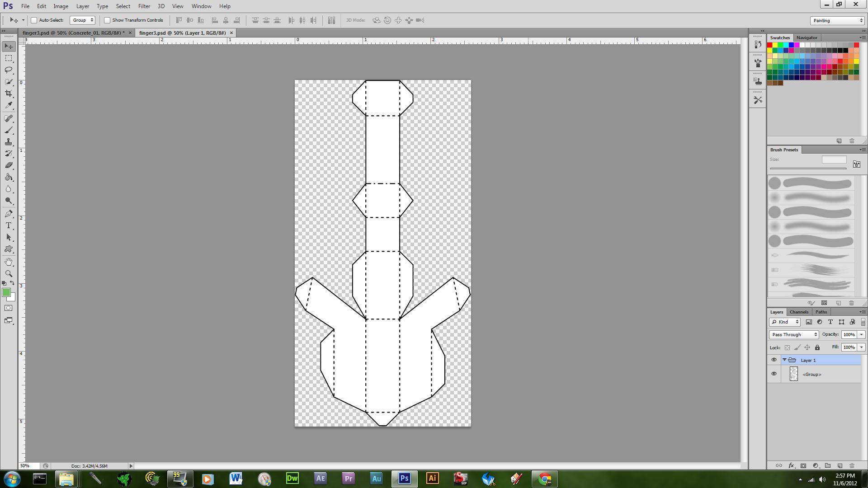Click the layer style fx button
The width and height of the screenshot is (868, 488).
(791, 465)
